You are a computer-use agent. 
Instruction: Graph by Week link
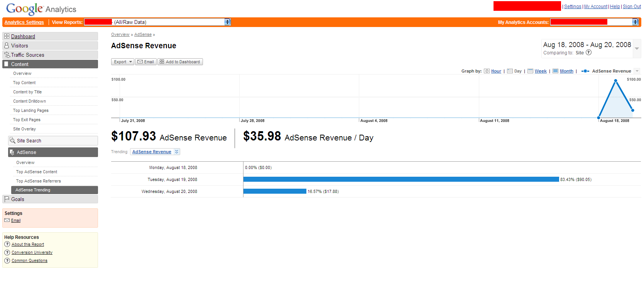[541, 71]
